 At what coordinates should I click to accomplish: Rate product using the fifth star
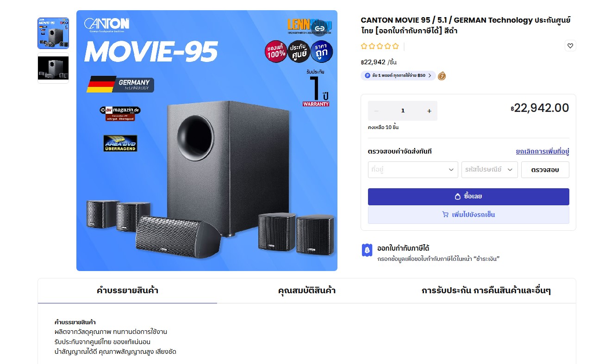(395, 46)
